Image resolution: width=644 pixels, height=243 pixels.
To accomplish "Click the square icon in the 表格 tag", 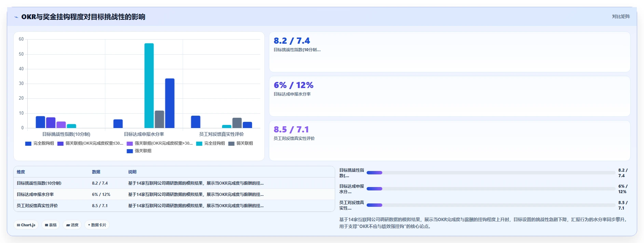I will pos(46,225).
